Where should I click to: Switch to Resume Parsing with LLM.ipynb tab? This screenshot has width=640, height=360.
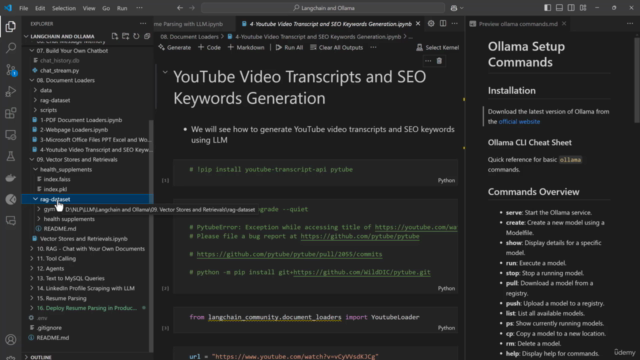pyautogui.click(x=189, y=24)
